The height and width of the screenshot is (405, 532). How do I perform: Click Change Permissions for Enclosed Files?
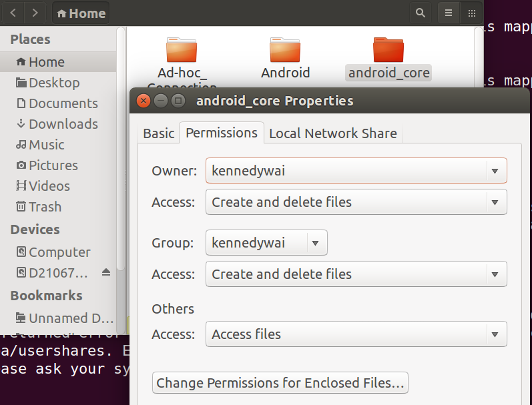coord(280,383)
